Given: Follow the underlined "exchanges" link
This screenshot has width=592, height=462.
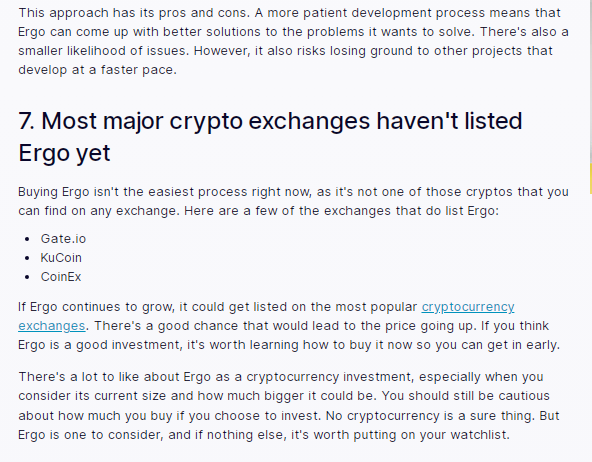Looking at the screenshot, I should [x=52, y=326].
